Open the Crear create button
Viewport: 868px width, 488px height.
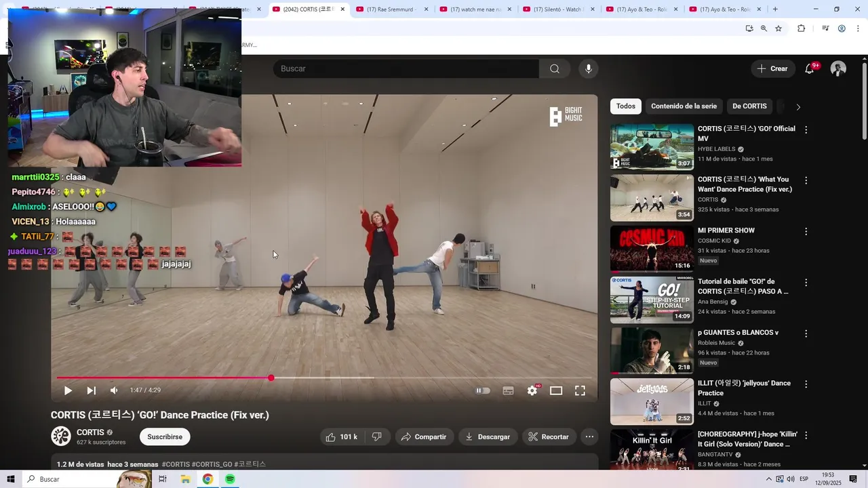point(772,68)
